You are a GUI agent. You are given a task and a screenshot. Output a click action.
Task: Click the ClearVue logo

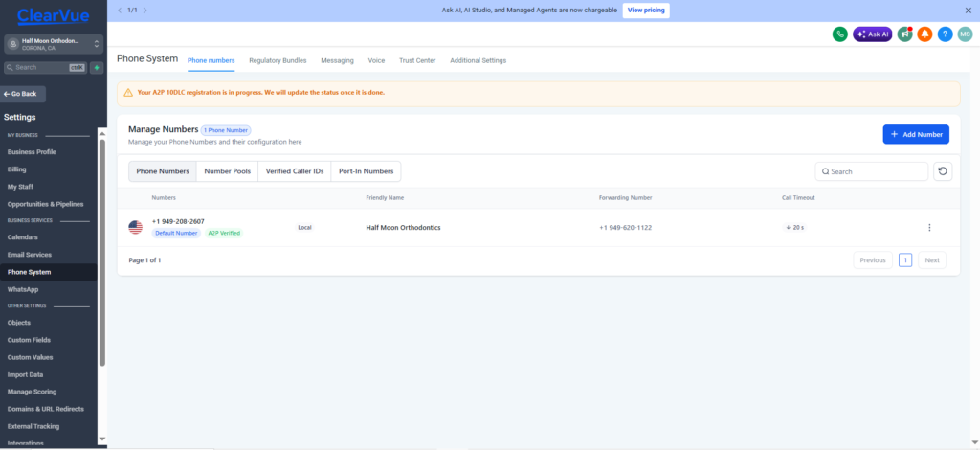54,15
